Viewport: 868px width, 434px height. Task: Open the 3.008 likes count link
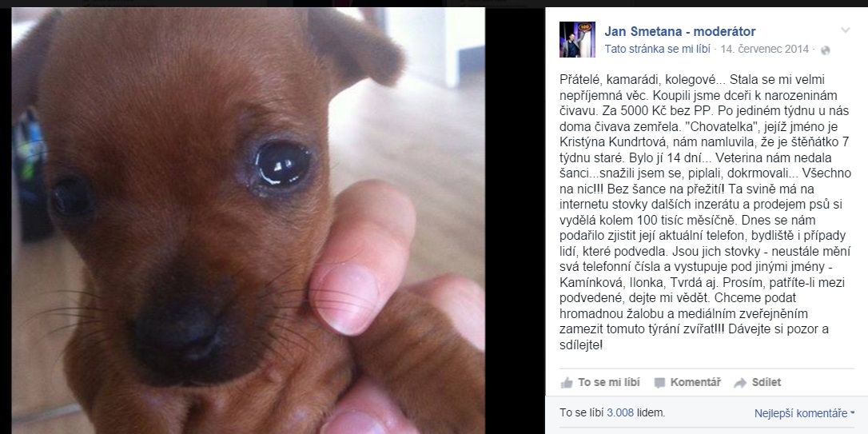pyautogui.click(x=620, y=413)
